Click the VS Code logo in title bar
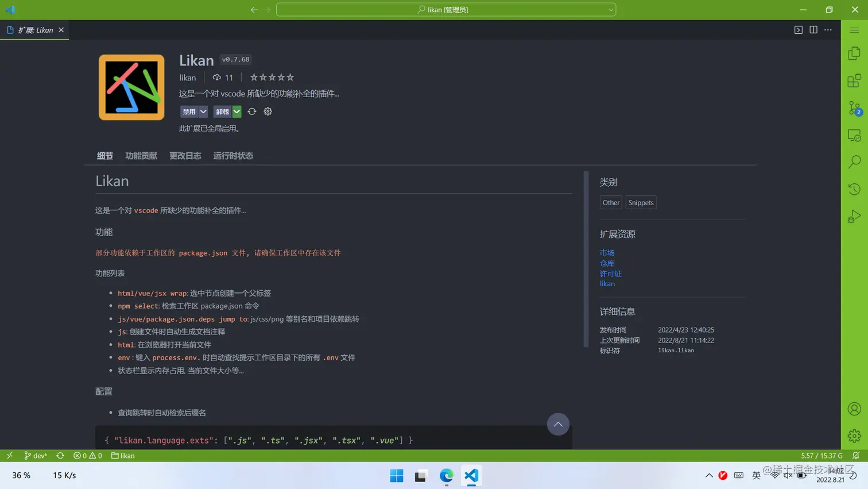This screenshot has height=489, width=868. pos(10,10)
